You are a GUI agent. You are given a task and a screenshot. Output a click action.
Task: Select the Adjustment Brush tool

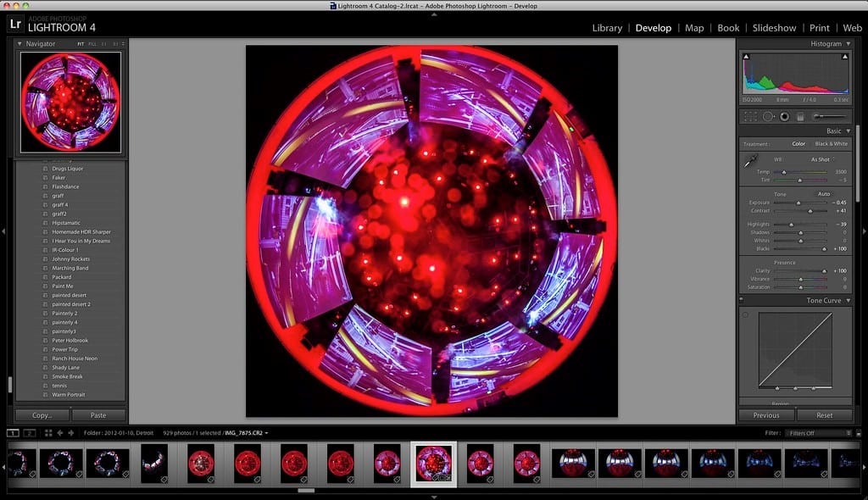[x=829, y=117]
